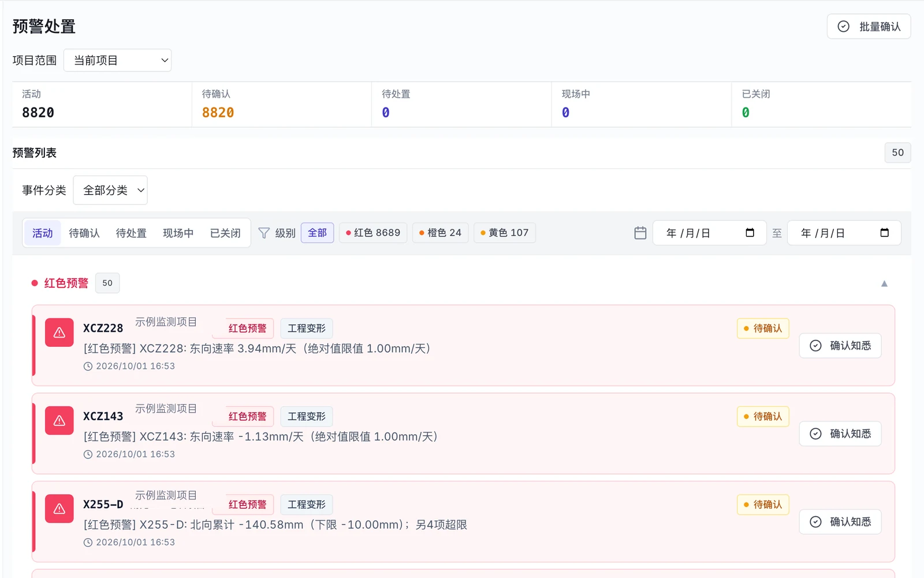Switch to the 待确认 status tab

pyautogui.click(x=84, y=233)
